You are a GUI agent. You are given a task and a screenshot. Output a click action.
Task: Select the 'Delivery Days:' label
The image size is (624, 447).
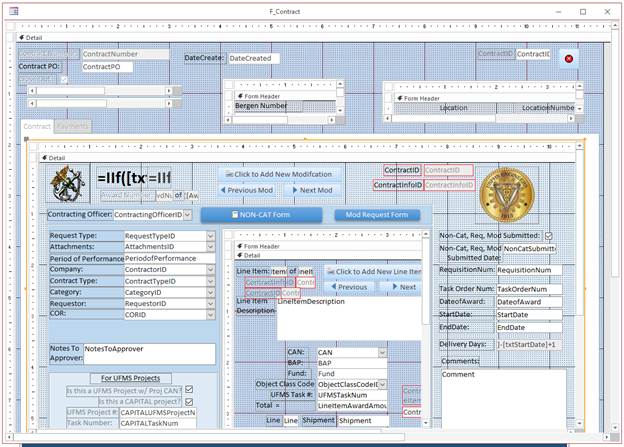pos(467,344)
